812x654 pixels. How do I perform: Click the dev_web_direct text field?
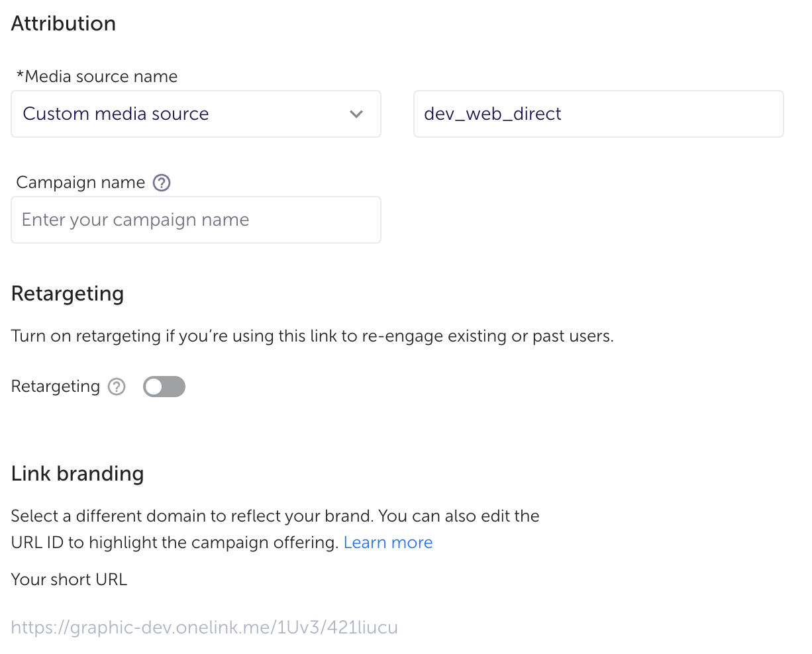[598, 114]
